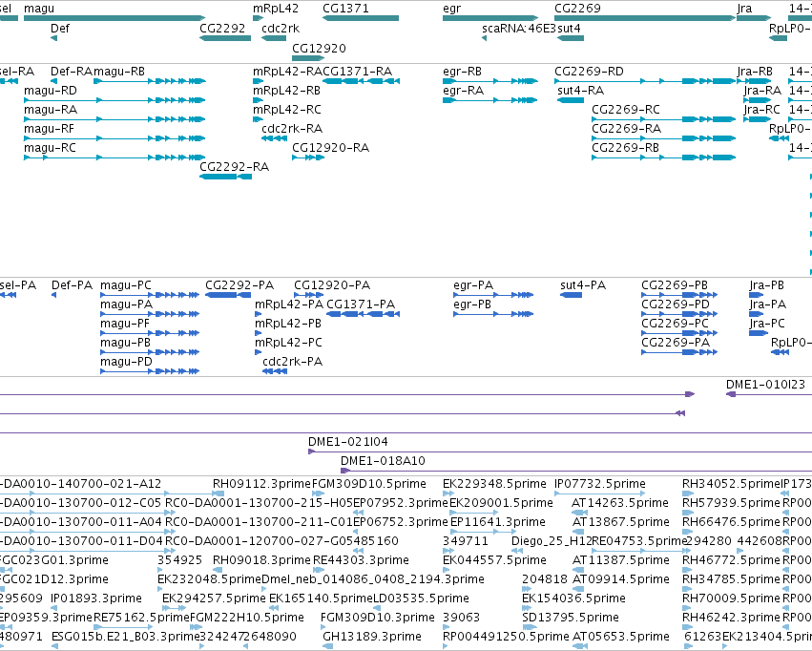Open the CG1371 gene label

pyautogui.click(x=345, y=9)
